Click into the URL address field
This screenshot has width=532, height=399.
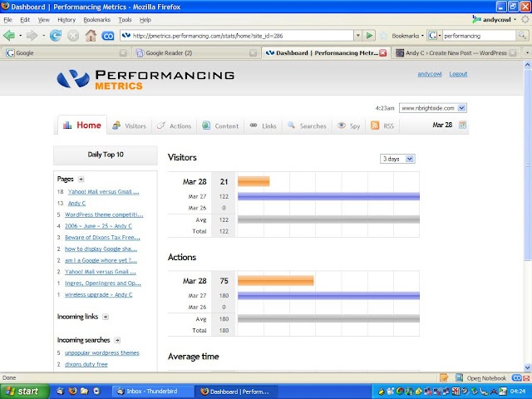237,36
